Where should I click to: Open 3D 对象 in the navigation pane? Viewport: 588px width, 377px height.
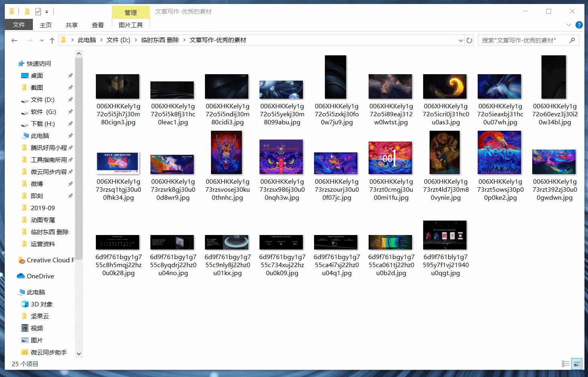pyautogui.click(x=42, y=304)
